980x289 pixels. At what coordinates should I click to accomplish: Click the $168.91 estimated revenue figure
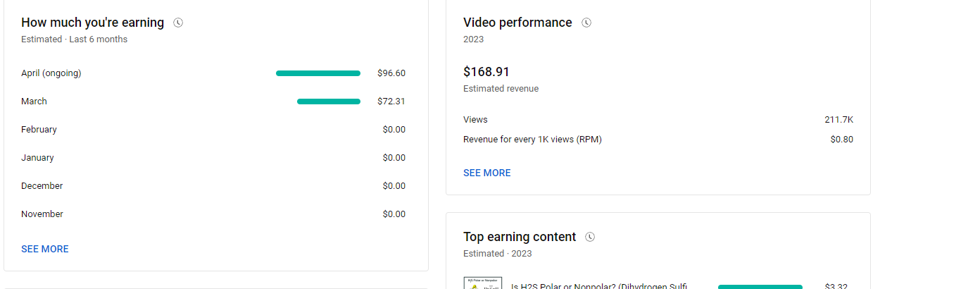pos(486,72)
